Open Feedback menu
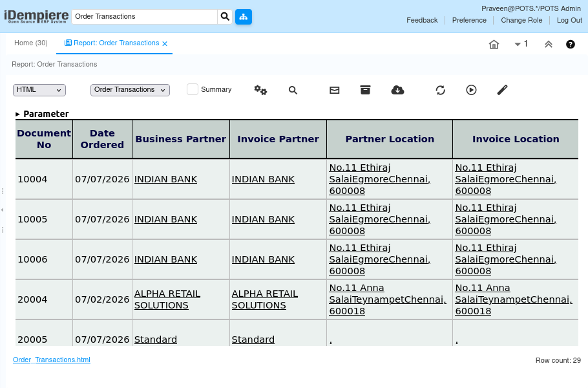Viewport: 588px width, 388px height. 422,20
